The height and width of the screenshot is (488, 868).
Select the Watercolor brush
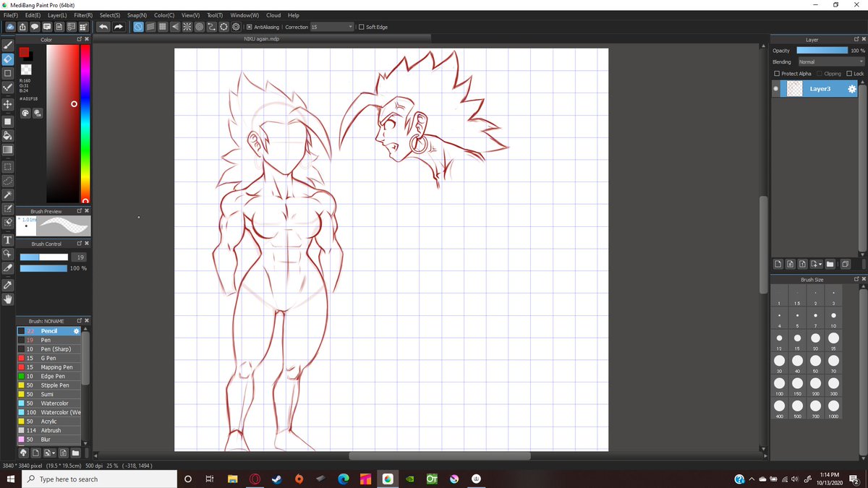(x=49, y=403)
